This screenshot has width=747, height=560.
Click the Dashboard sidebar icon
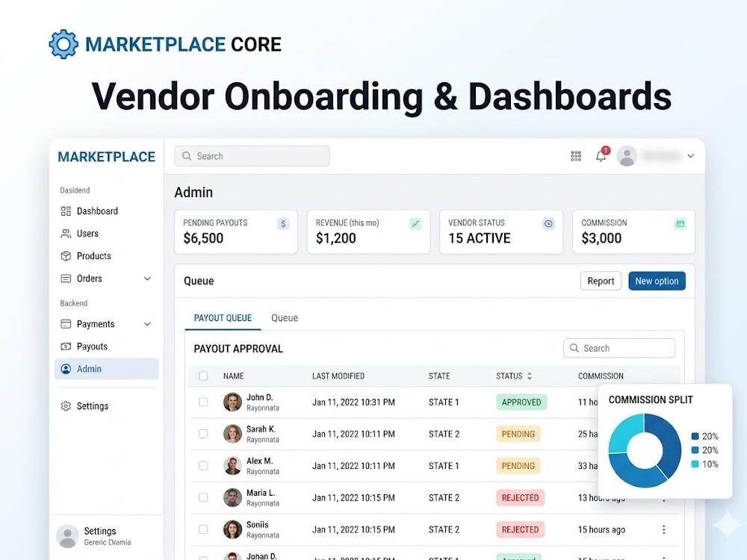(66, 211)
